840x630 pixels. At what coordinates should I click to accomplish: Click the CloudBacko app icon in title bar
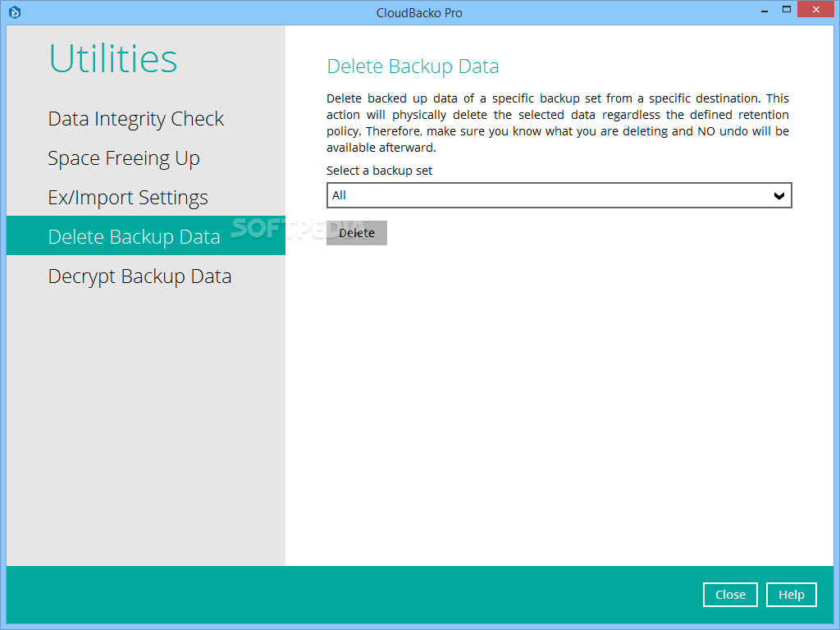(x=15, y=11)
